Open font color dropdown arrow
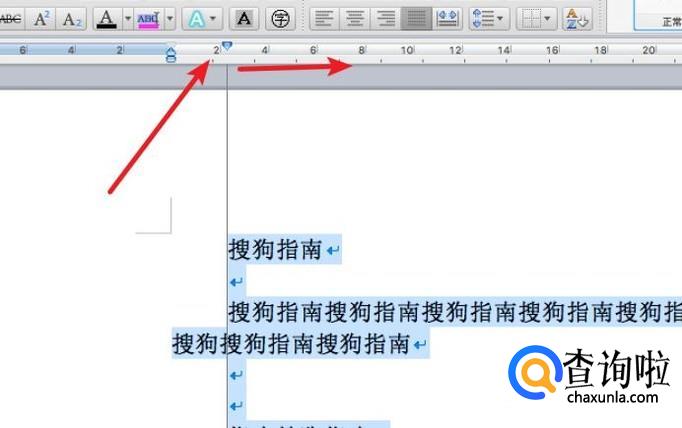 (x=128, y=19)
